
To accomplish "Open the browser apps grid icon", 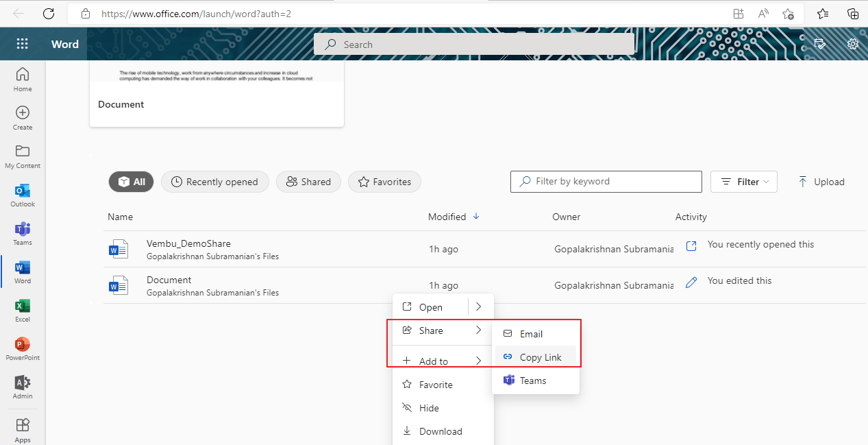I will coord(738,13).
